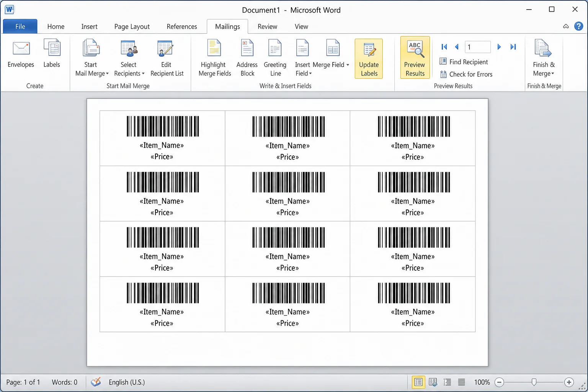Click «Price» field in top-right label

[x=413, y=157]
